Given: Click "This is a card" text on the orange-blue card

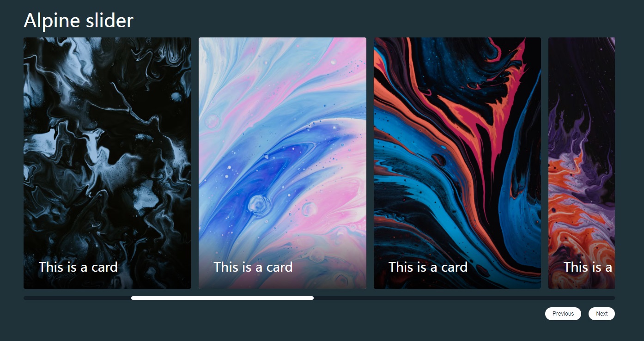Looking at the screenshot, I should point(428,267).
